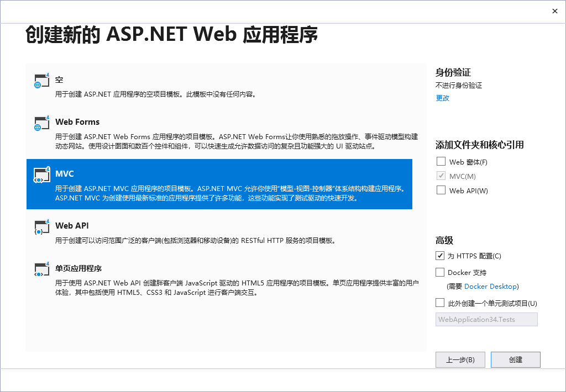Click the 高级 heading
The width and height of the screenshot is (566, 392).
[x=444, y=241]
